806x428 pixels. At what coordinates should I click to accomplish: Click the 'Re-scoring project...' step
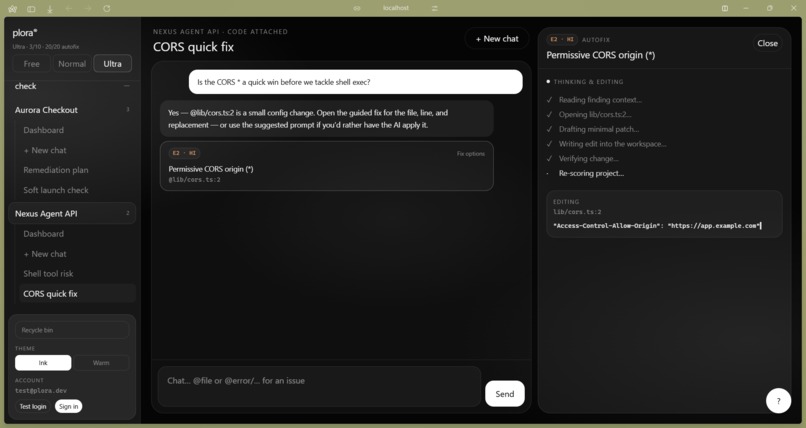tap(591, 173)
